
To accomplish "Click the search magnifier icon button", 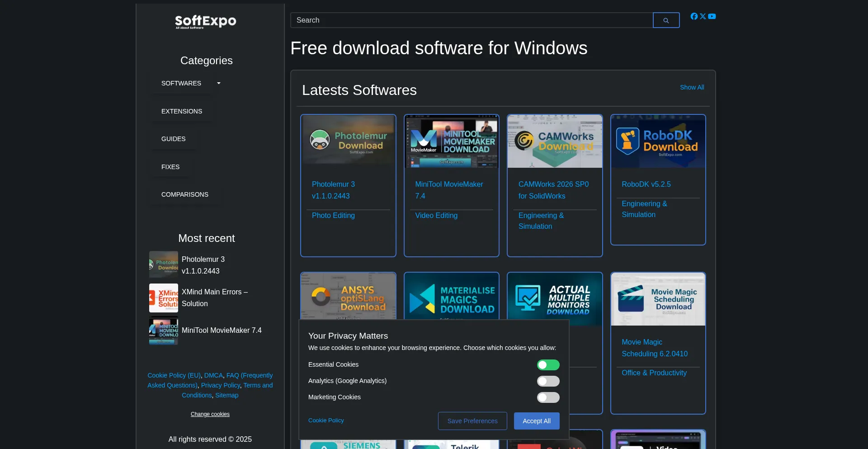I will click(x=666, y=20).
